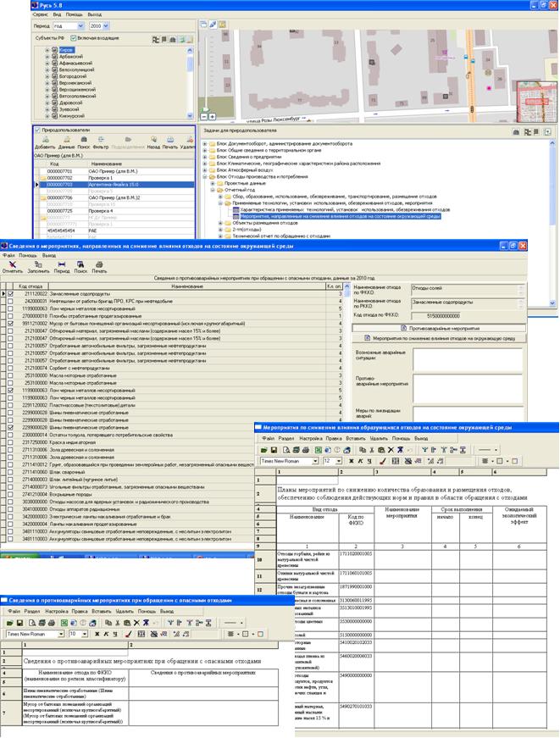Open the Настройка menu in Мероприятия editor
The height and width of the screenshot is (738, 560).
[x=312, y=439]
